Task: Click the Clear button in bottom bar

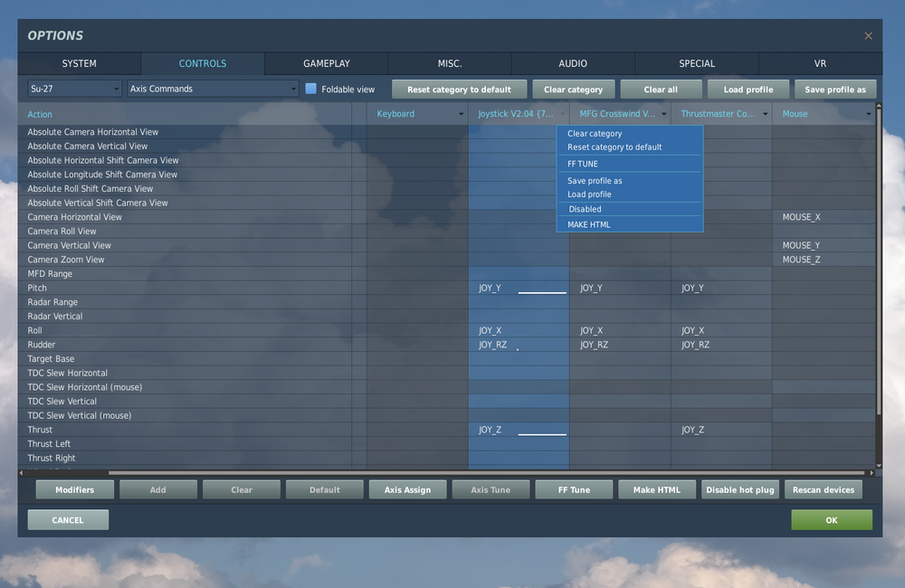Action: tap(242, 490)
